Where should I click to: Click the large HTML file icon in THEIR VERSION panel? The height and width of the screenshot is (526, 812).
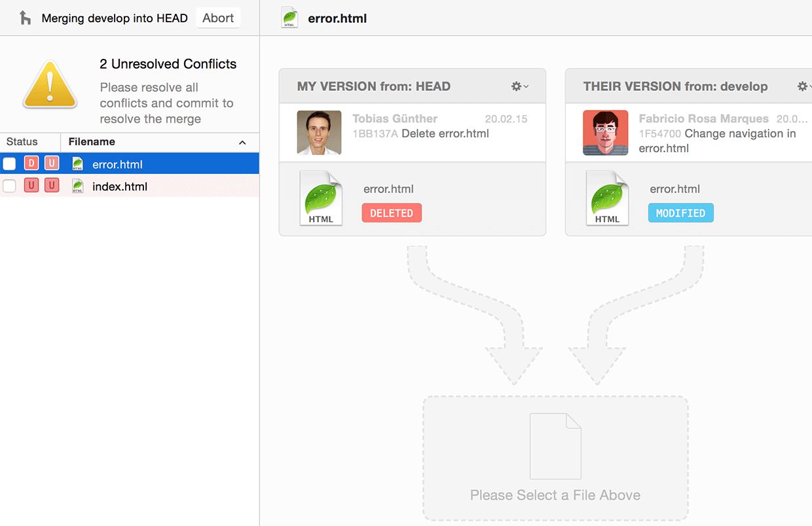(607, 198)
